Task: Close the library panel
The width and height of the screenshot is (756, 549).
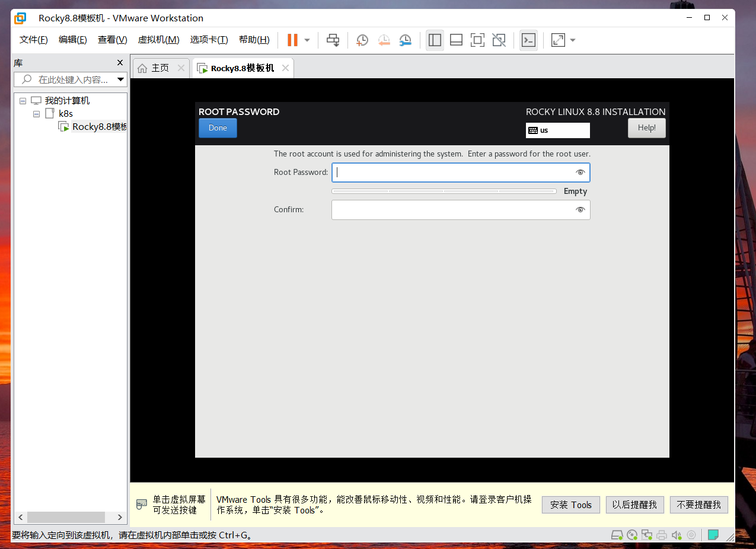Action: 120,63
